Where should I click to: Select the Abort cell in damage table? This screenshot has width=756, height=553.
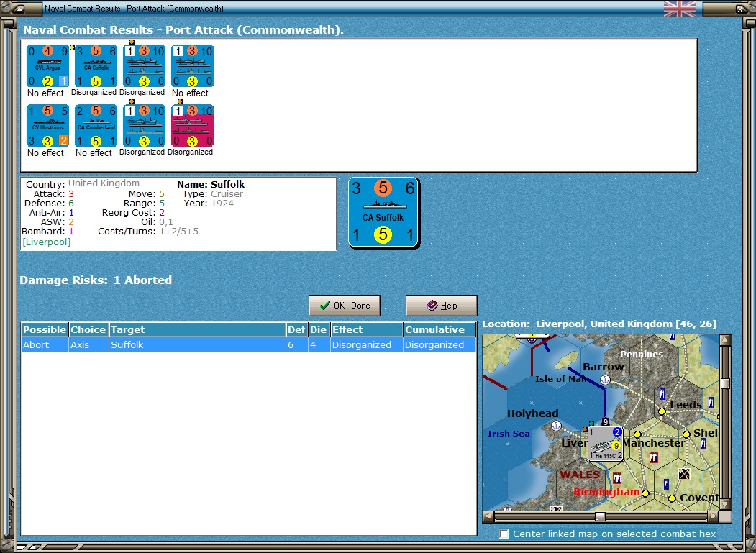[45, 344]
